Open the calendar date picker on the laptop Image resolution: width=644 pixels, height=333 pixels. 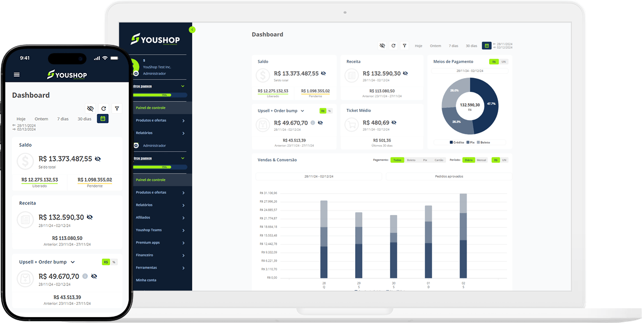click(x=487, y=45)
